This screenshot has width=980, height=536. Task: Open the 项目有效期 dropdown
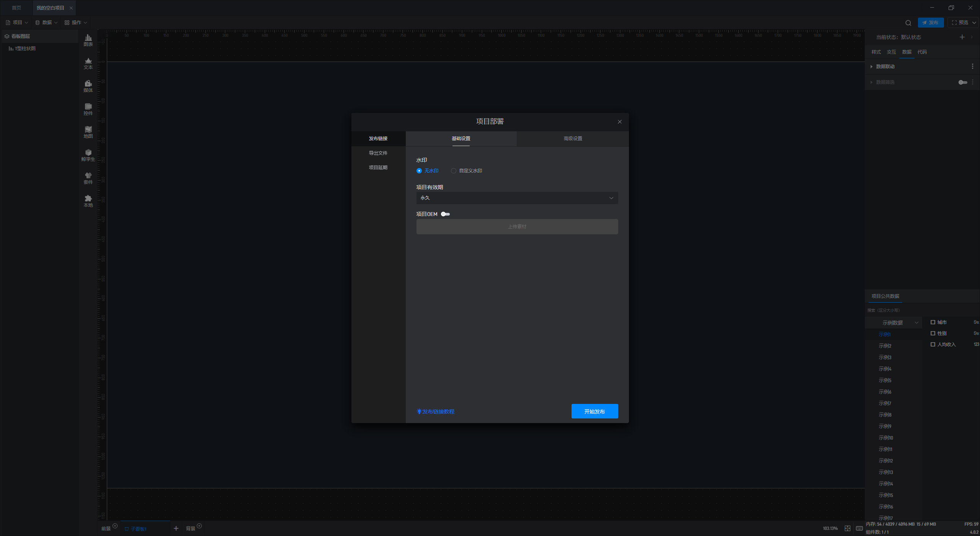click(517, 198)
